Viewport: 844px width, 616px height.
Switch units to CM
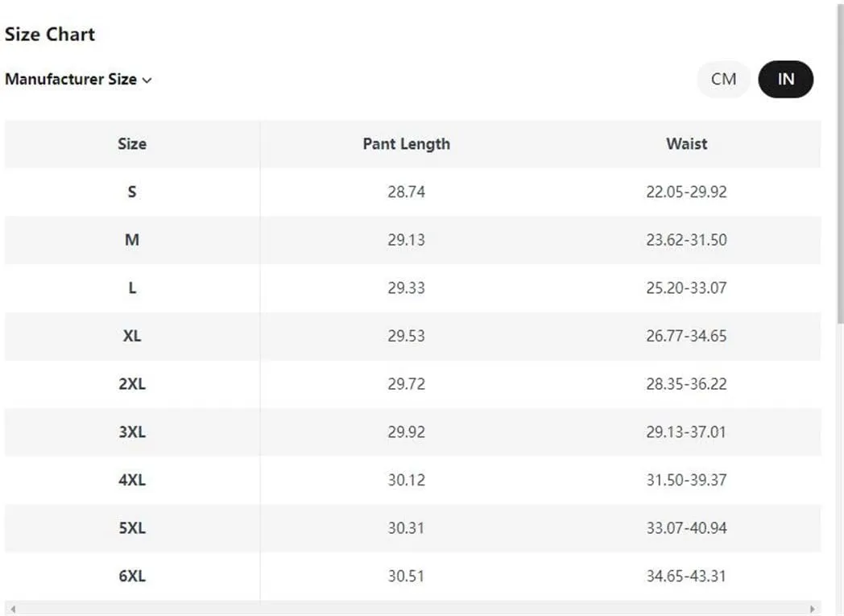point(723,79)
